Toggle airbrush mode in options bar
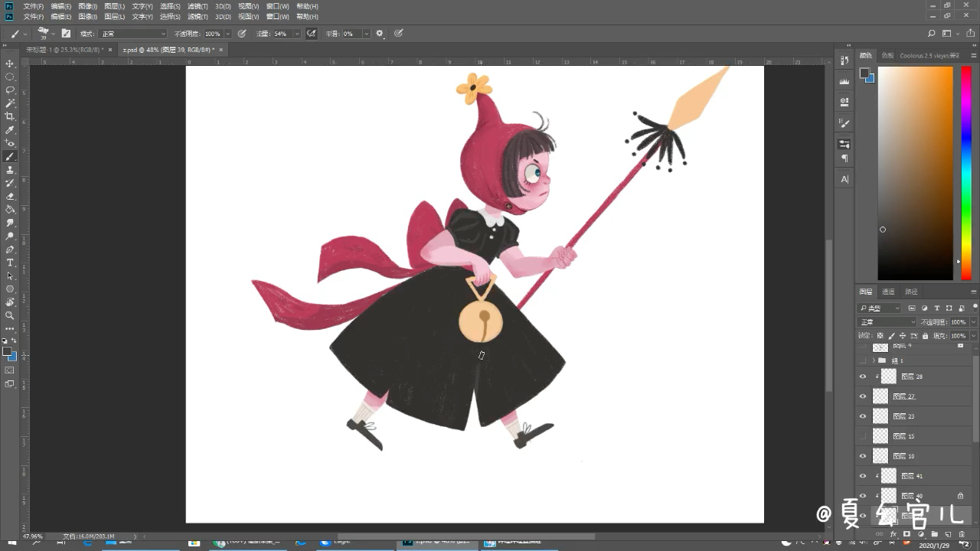 pos(312,34)
